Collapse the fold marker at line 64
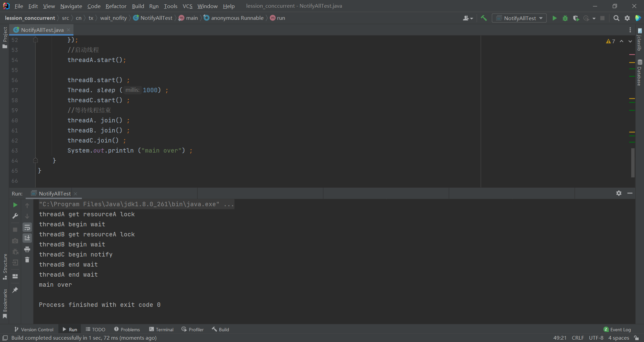 pyautogui.click(x=36, y=161)
